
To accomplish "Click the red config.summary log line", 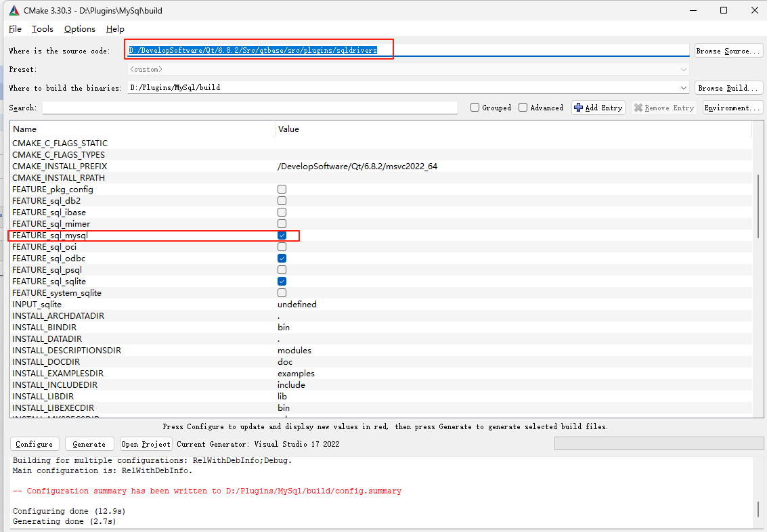I will coord(207,491).
